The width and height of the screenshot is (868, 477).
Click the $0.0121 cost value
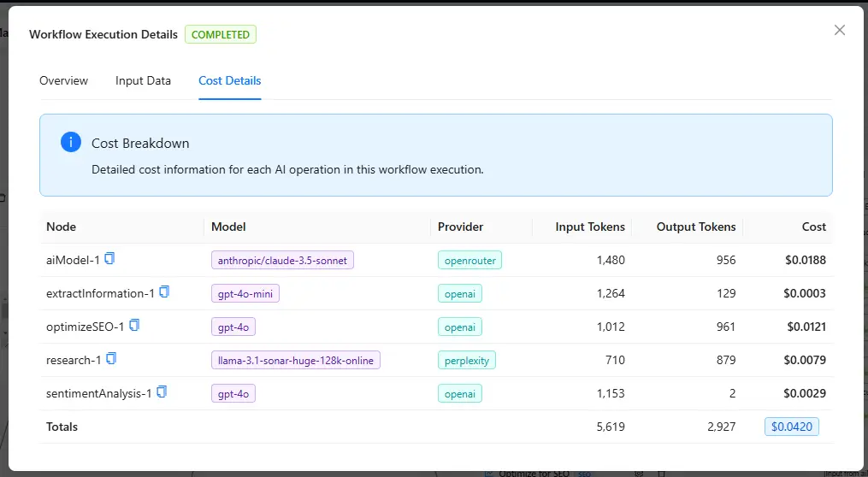click(806, 327)
